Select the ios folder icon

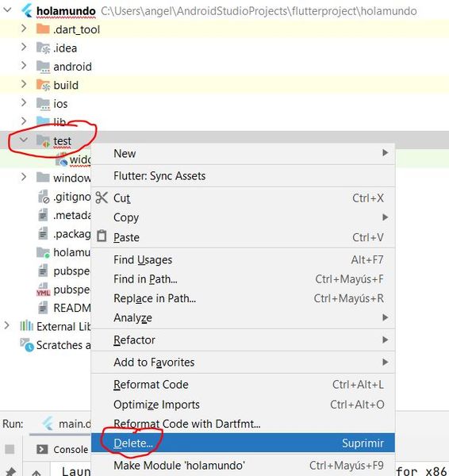pyautogui.click(x=43, y=103)
